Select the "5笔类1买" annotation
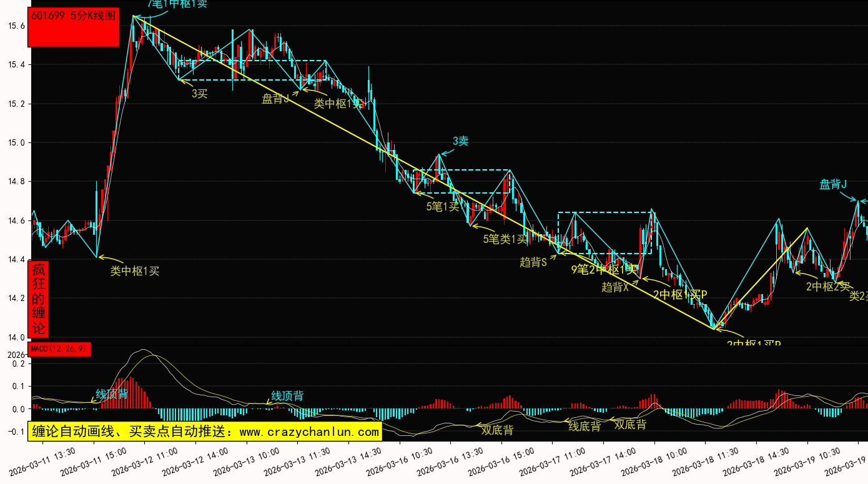Image resolution: width=868 pixels, height=484 pixels. [505, 239]
